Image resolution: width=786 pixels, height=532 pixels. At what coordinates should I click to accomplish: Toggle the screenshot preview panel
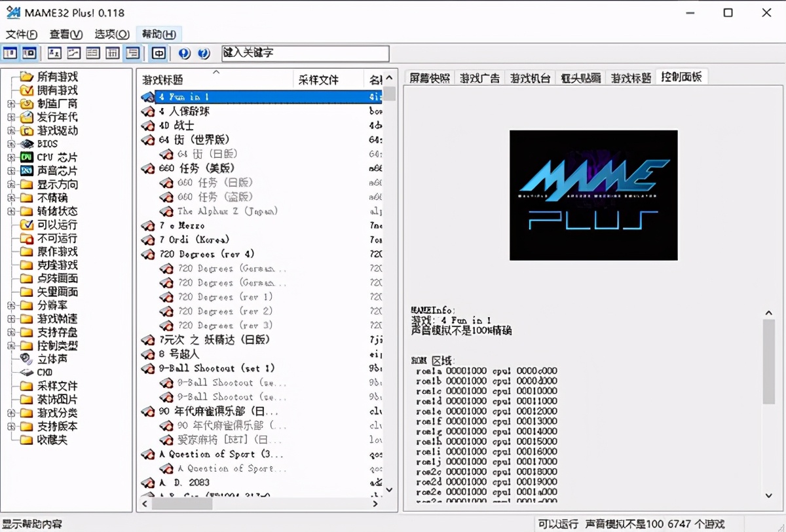tap(29, 53)
